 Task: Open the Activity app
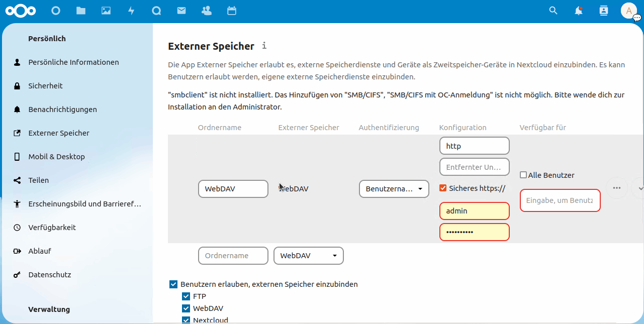[x=131, y=11]
